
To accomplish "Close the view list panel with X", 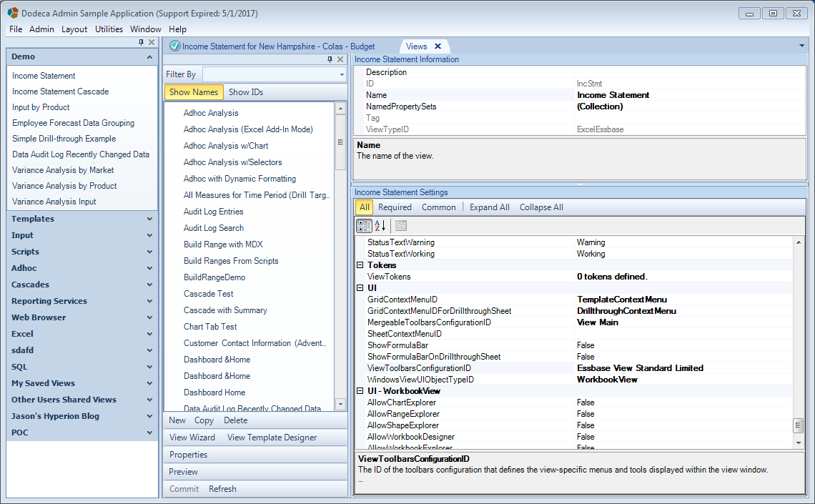I will click(x=340, y=59).
